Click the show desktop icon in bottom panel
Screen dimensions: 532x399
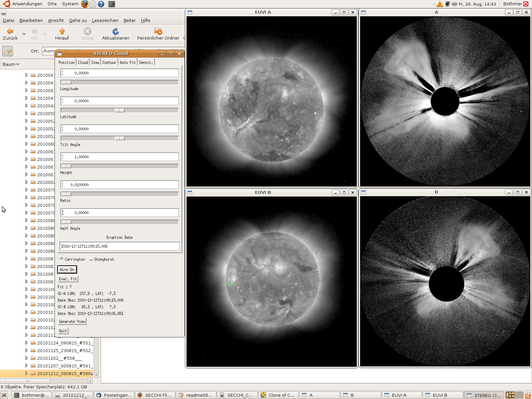[4, 395]
